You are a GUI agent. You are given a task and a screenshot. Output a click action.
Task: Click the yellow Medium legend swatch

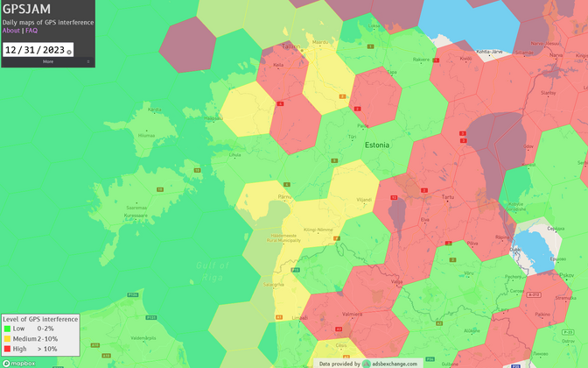tap(8, 338)
